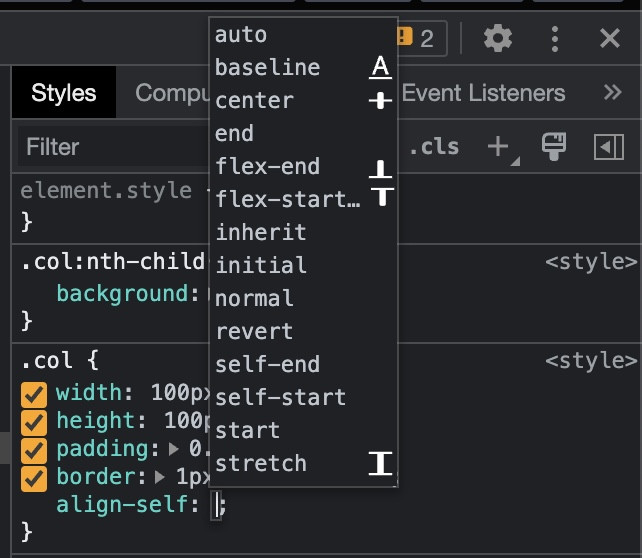This screenshot has height=558, width=642.
Task: Open DevTools settings gear
Action: click(x=497, y=39)
